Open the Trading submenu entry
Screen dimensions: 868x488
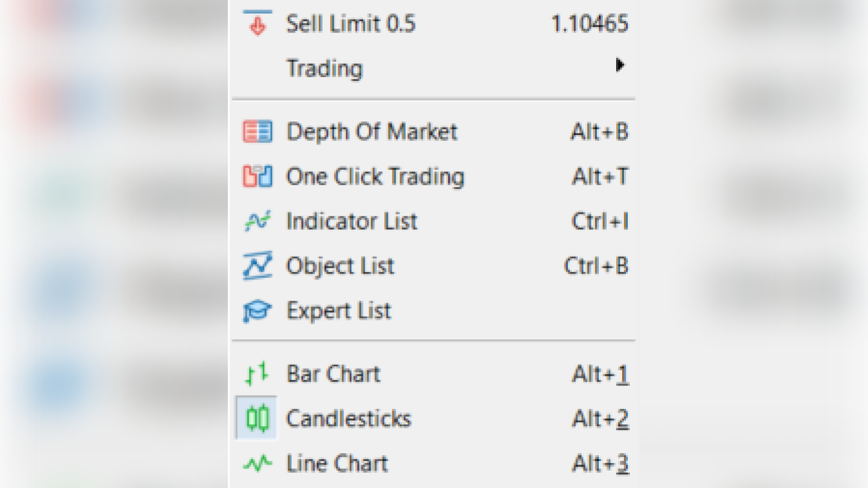point(324,68)
